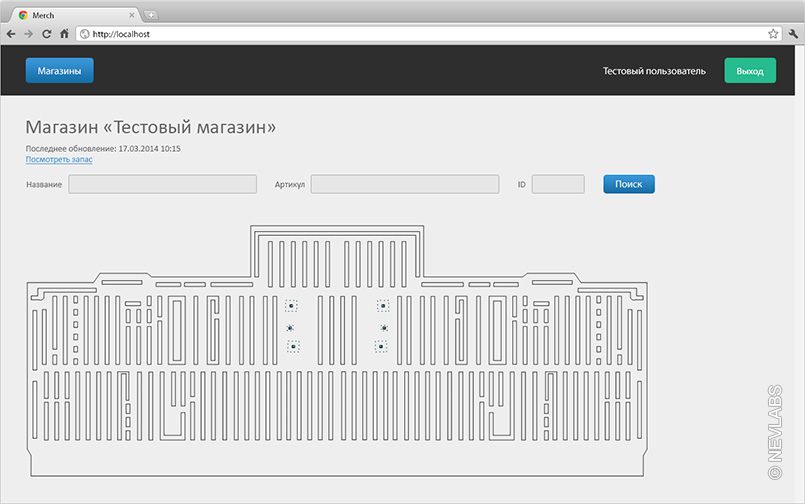Screen dimensions: 805x504
Task: Start search with the Поиск button
Action: (628, 184)
